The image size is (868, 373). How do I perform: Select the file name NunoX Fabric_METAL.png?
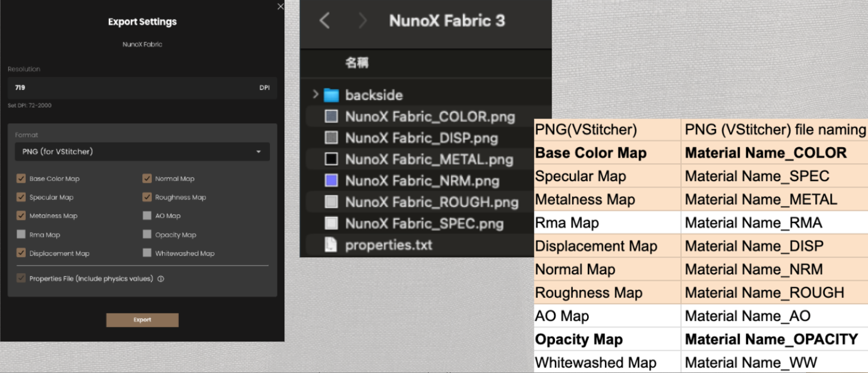pos(429,159)
